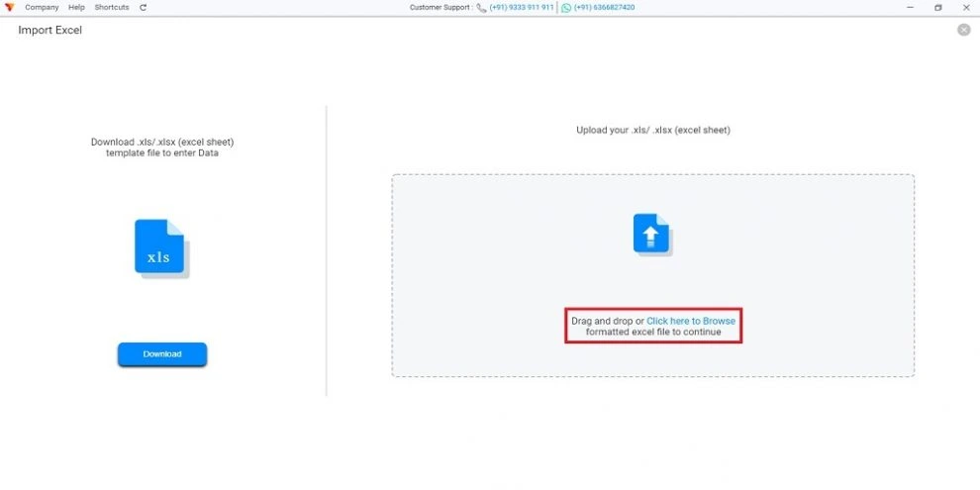The image size is (980, 490).
Task: Open the Shortcuts menu
Action: pos(112,8)
